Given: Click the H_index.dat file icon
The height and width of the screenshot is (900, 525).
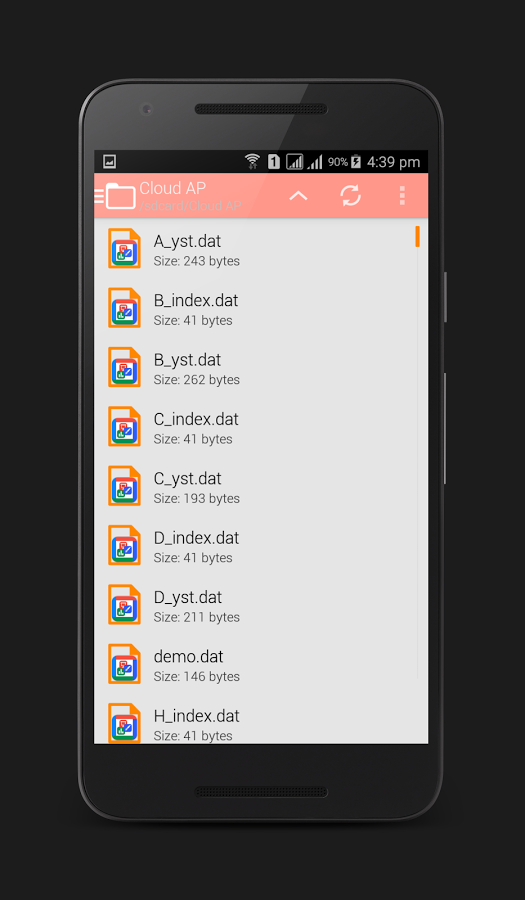Looking at the screenshot, I should click(125, 723).
